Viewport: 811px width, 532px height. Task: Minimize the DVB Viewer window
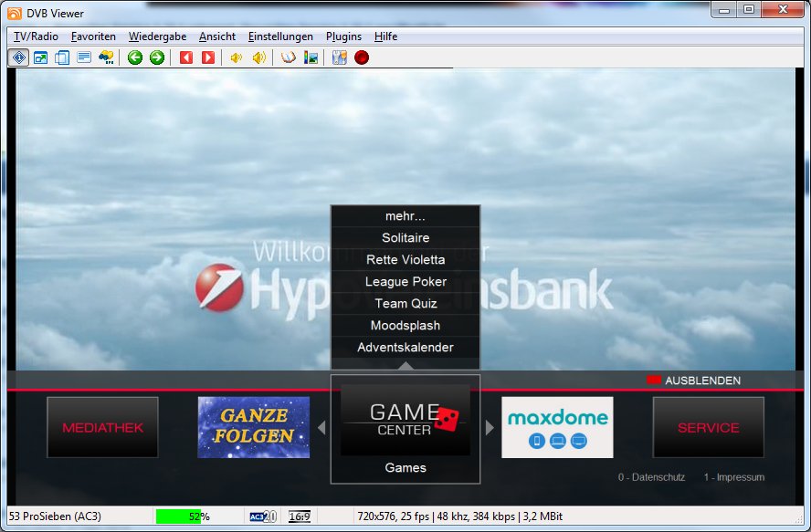click(724, 9)
